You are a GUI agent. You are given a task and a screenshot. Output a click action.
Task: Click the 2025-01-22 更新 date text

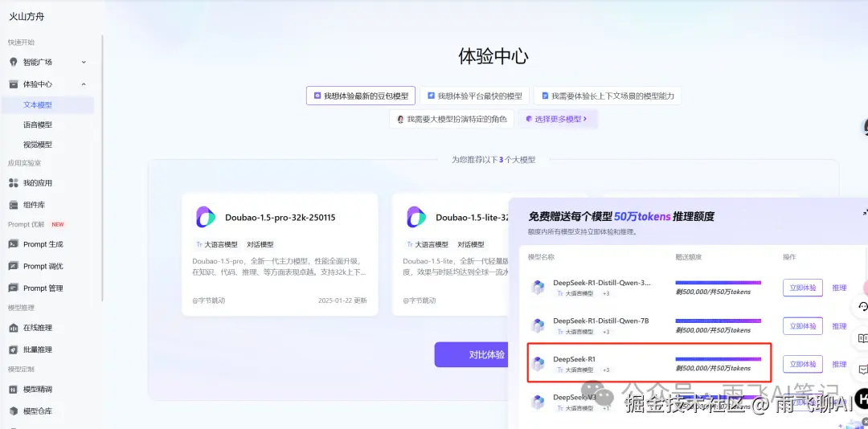[342, 300]
